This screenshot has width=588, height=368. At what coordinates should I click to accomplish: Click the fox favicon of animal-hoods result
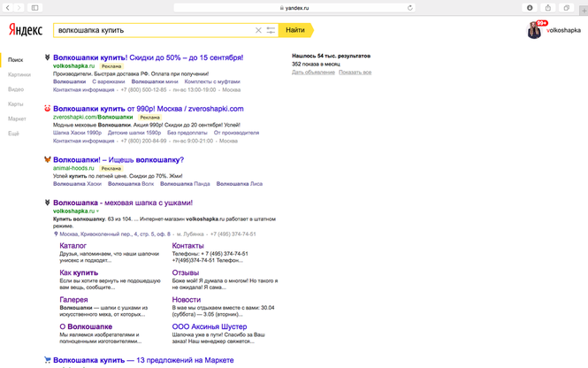click(x=47, y=159)
